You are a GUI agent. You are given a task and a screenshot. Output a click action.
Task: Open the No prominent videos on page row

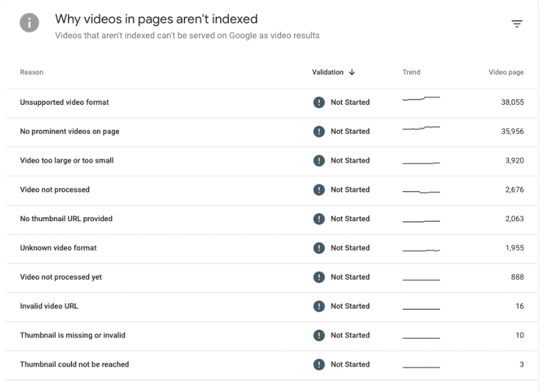pyautogui.click(x=272, y=132)
